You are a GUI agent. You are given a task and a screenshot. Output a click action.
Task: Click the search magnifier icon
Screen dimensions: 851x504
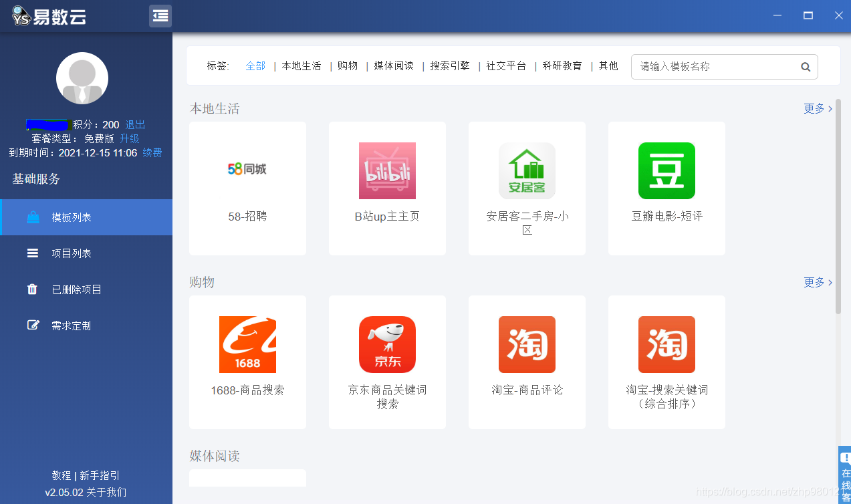point(806,67)
